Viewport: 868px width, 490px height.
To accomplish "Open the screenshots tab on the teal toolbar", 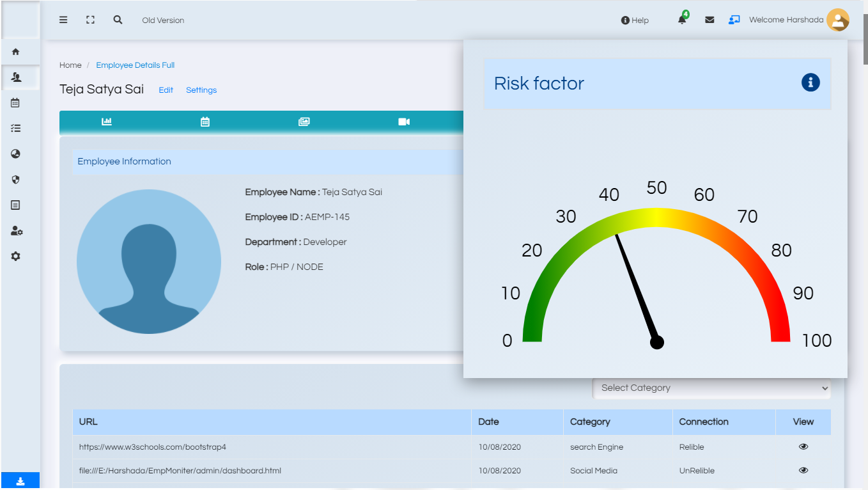I will click(x=304, y=122).
